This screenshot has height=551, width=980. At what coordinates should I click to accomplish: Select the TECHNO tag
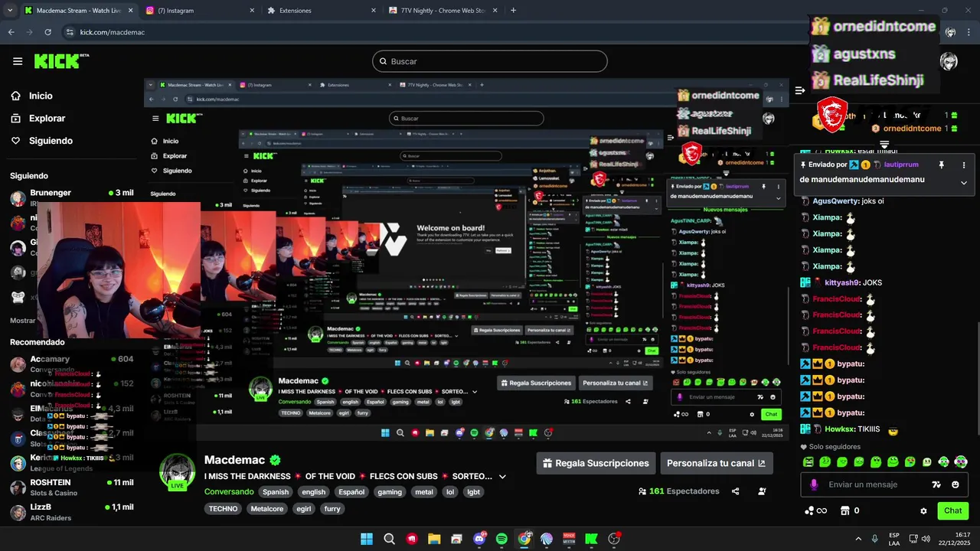[223, 509]
